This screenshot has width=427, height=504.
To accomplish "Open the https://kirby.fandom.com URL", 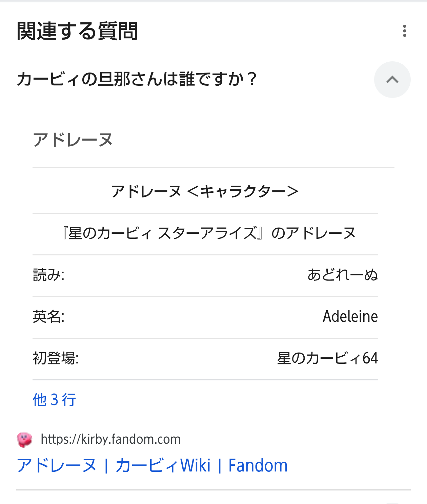I will [x=110, y=439].
